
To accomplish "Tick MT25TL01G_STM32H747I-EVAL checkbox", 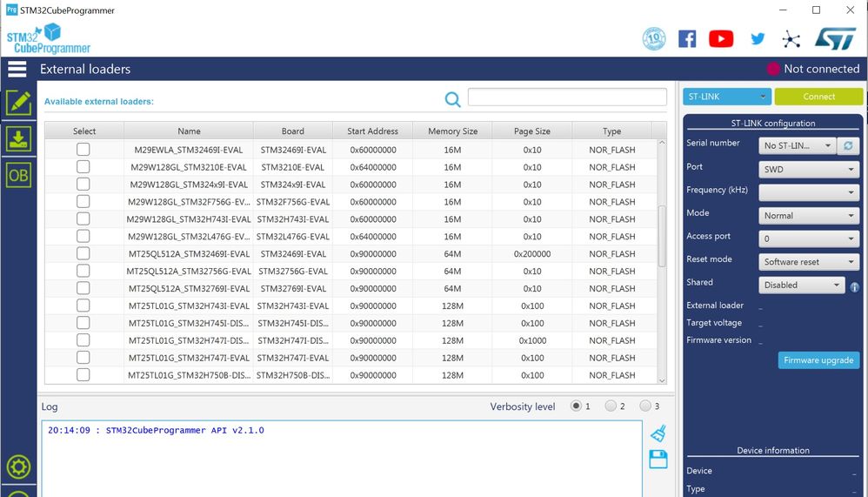I will click(x=83, y=358).
